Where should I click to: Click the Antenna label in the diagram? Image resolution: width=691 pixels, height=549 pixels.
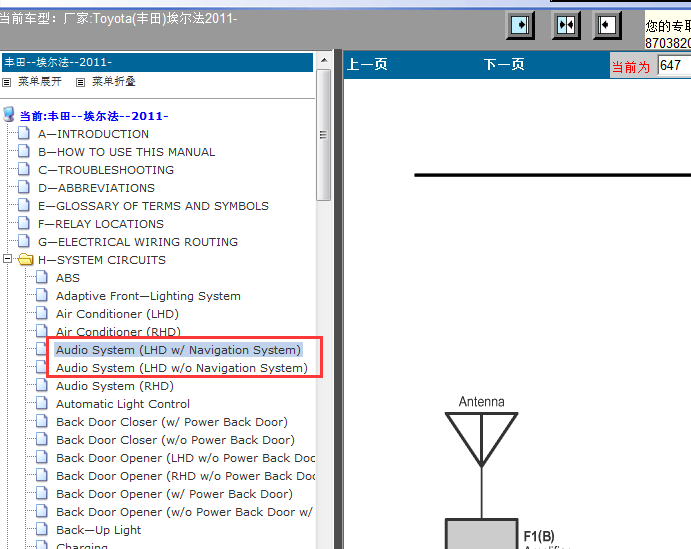tap(482, 402)
